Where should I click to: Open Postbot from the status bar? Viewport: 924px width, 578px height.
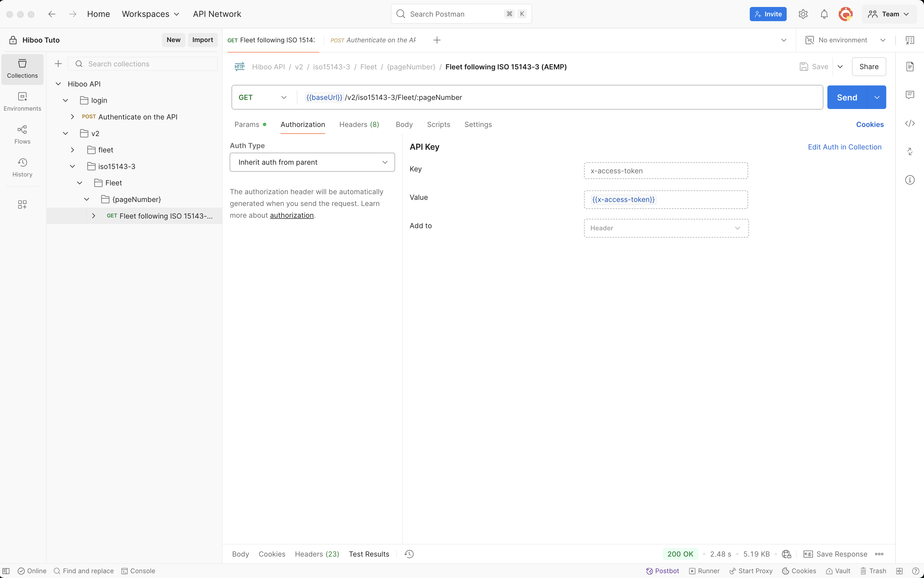point(662,571)
